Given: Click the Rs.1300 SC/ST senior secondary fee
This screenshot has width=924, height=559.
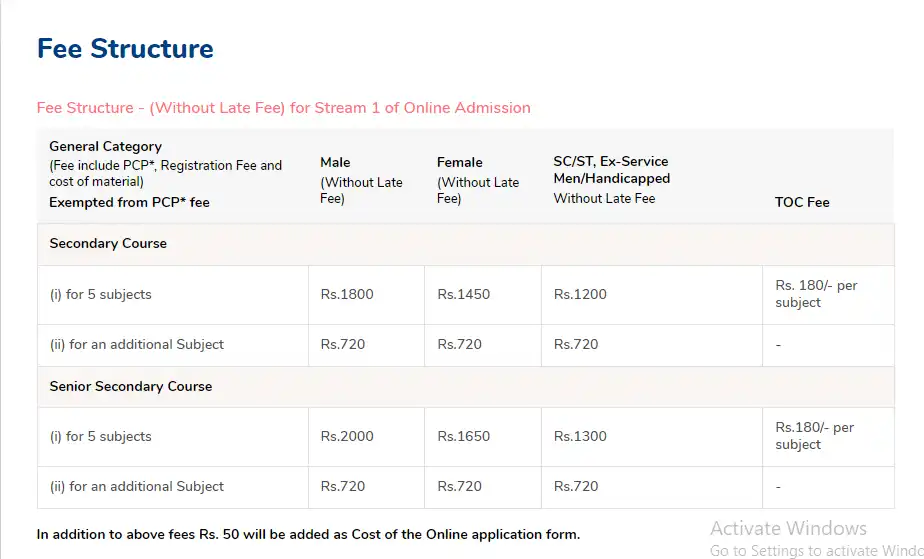Looking at the screenshot, I should [x=580, y=436].
